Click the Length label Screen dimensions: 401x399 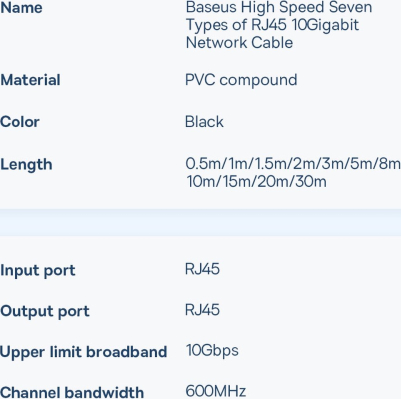(26, 165)
